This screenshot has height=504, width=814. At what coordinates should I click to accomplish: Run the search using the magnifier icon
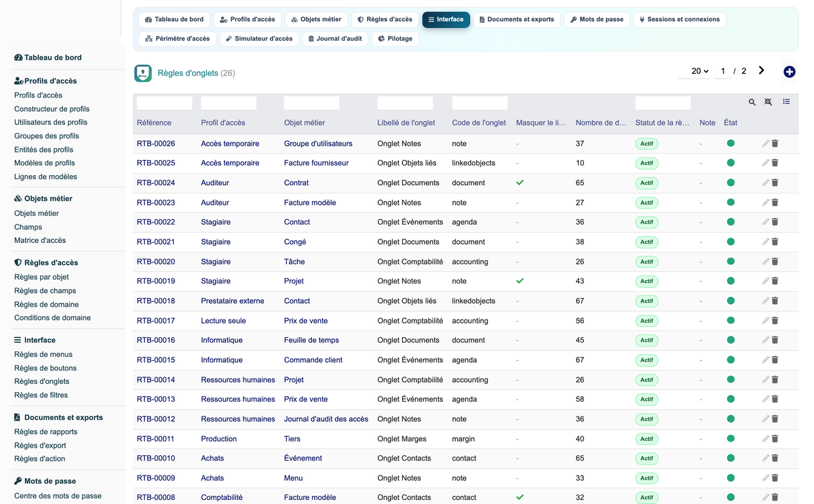tap(752, 102)
